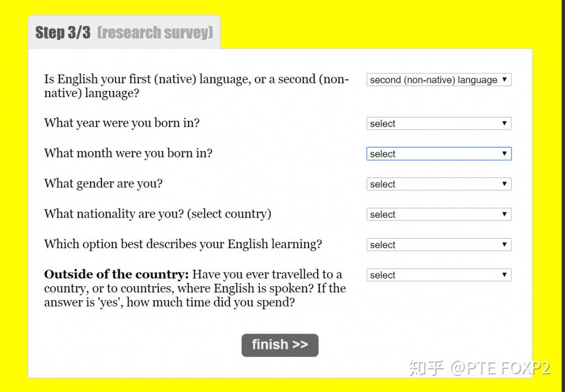Open the gender dropdown
Image resolution: width=565 pixels, height=392 pixels.
tap(439, 184)
